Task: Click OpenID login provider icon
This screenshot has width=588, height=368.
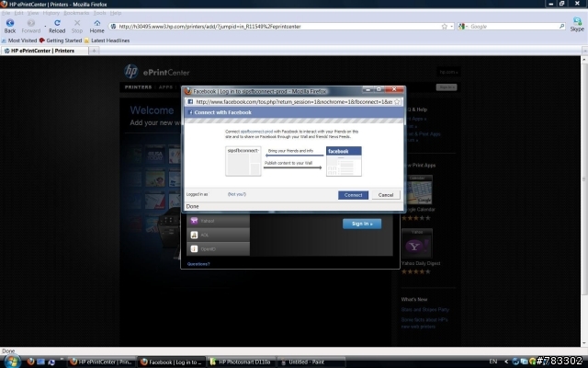Action: (x=194, y=248)
